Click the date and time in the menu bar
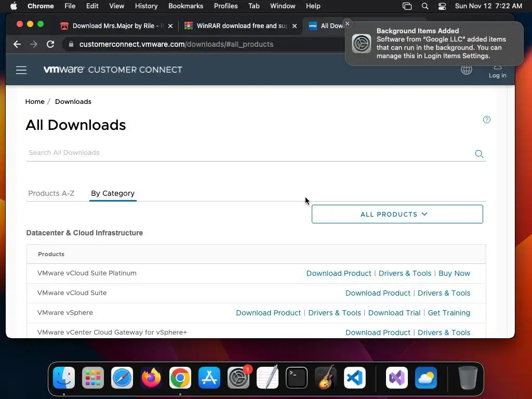This screenshot has height=399, width=532. (488, 6)
